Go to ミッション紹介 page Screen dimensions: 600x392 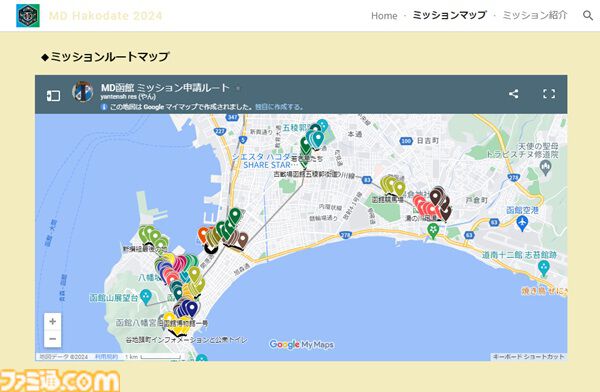pos(535,15)
